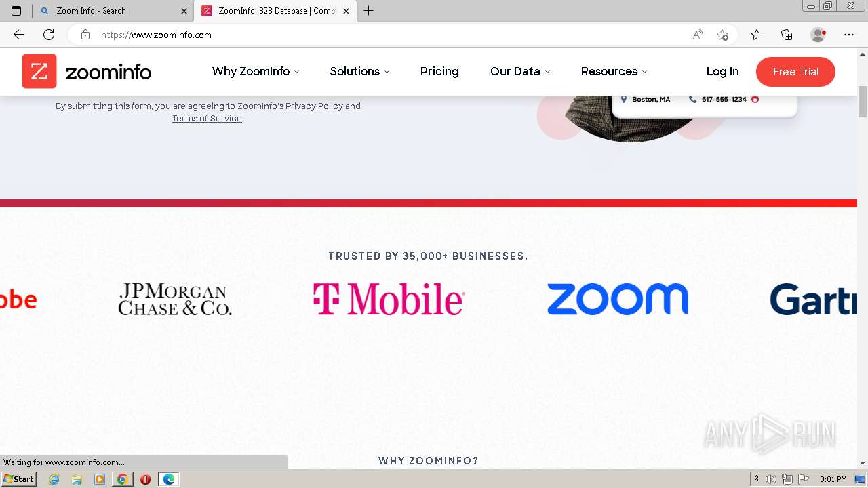
Task: Click the ZoomInfo logo icon
Action: (x=39, y=71)
